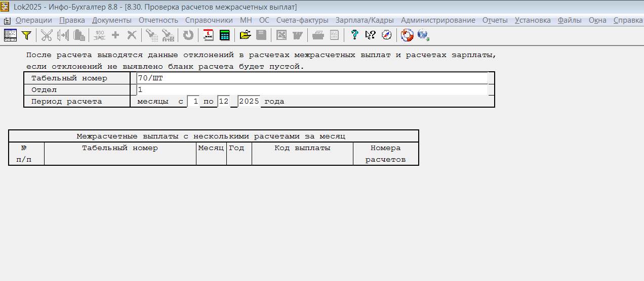Click the first toolbar form table icon
Image resolution: width=644 pixels, height=281 pixels.
[x=10, y=35]
